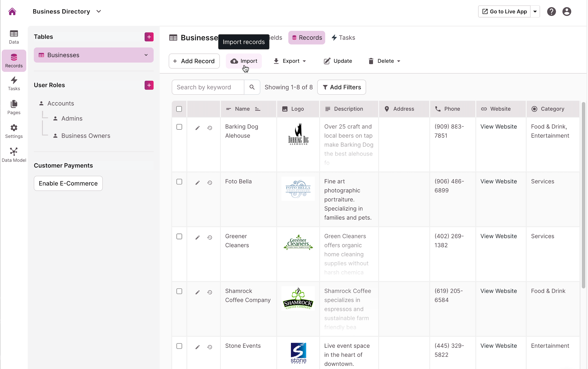Open the Go to Live App dropdown arrow
The width and height of the screenshot is (588, 369).
tap(535, 12)
